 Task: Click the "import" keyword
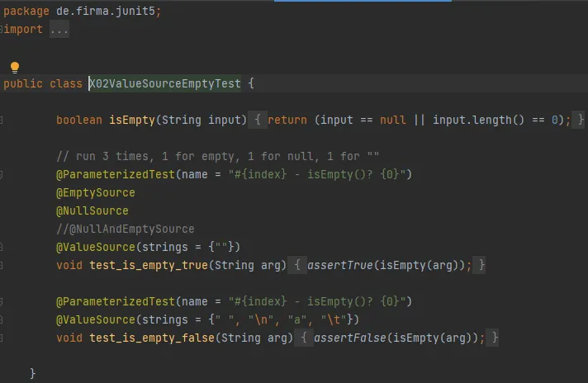point(23,29)
